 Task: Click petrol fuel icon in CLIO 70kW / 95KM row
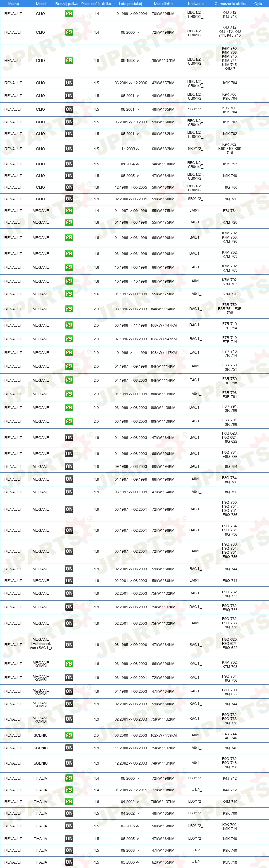point(69,14)
